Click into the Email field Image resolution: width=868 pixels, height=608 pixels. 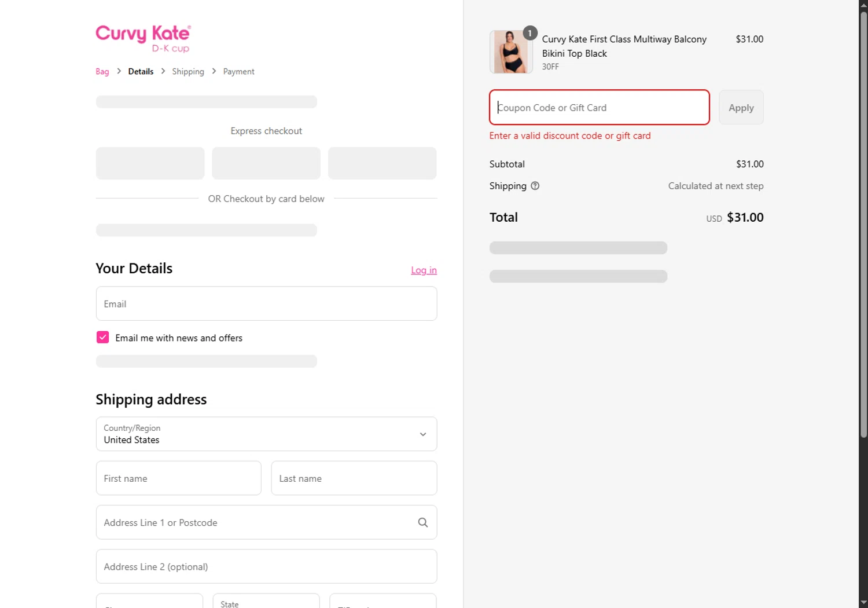(266, 303)
